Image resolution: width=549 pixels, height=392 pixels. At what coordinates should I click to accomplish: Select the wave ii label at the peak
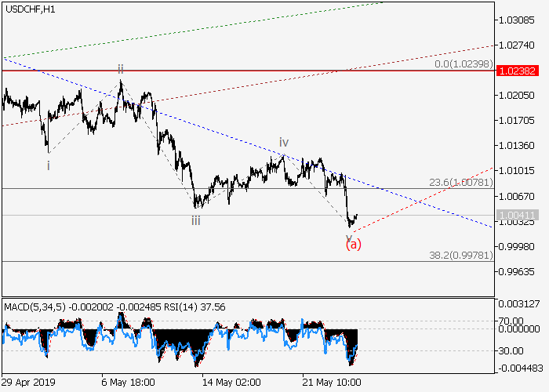121,69
